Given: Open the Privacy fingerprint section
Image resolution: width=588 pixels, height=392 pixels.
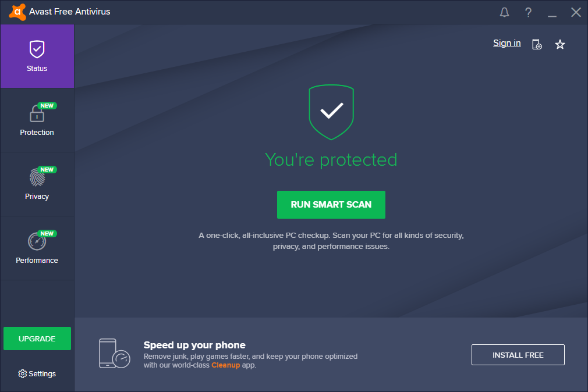Looking at the screenshot, I should (37, 184).
